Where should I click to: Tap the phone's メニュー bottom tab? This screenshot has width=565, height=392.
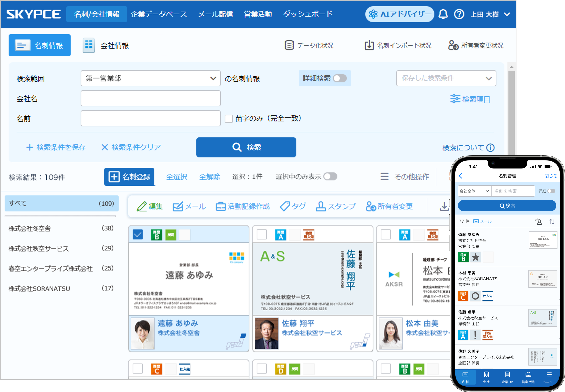point(549,377)
